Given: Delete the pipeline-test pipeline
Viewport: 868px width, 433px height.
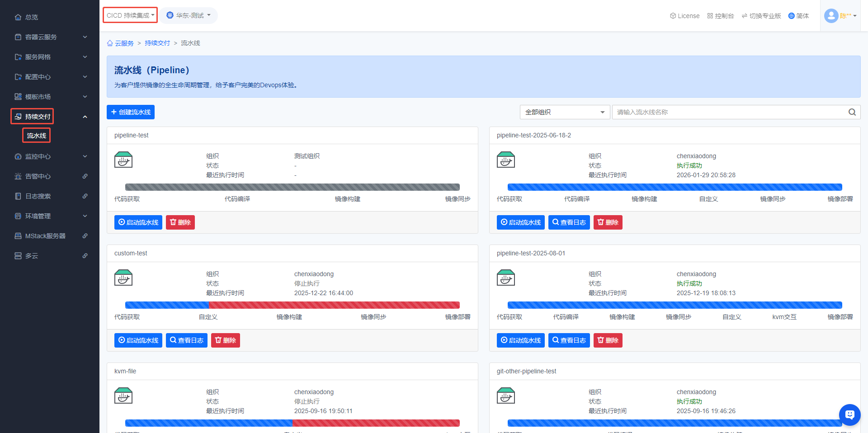Looking at the screenshot, I should pos(180,222).
